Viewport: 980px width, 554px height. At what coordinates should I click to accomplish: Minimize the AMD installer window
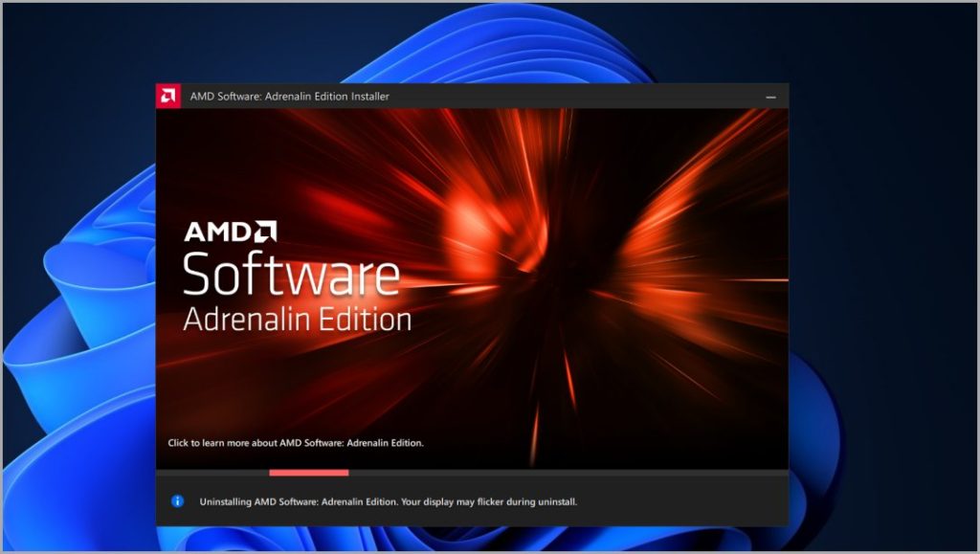pos(770,97)
